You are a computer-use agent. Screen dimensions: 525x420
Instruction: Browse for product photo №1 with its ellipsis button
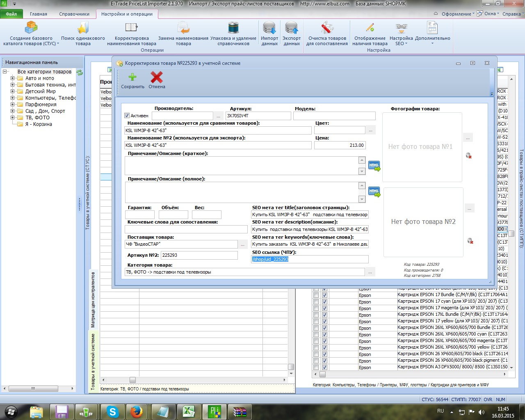(468, 138)
